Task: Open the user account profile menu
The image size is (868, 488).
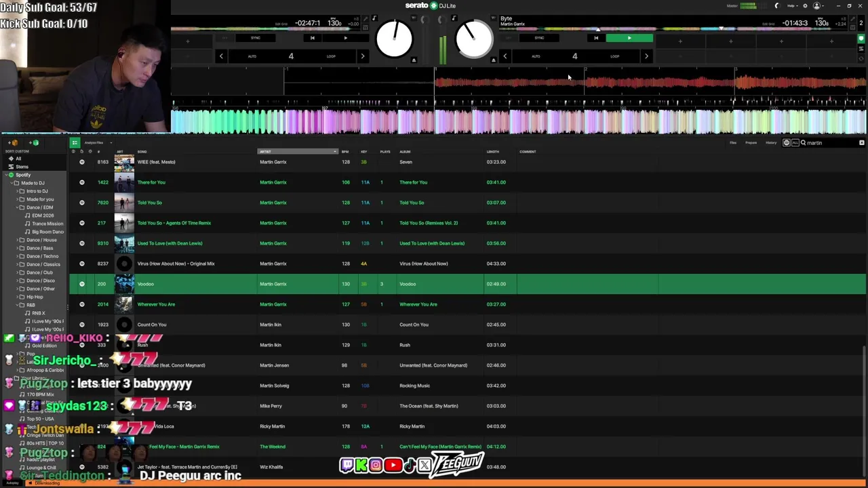Action: coord(818,5)
